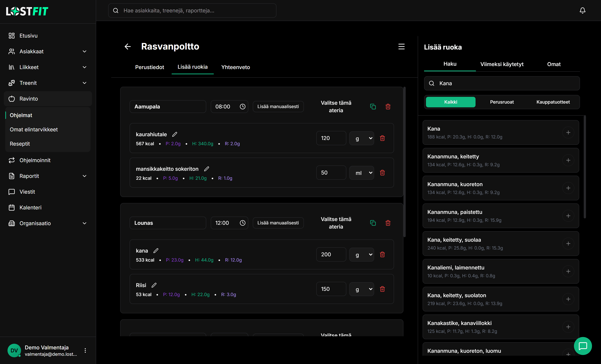This screenshot has height=364, width=601.
Task: Click Lisää manuaalisesti for Lounas
Action: [x=278, y=223]
